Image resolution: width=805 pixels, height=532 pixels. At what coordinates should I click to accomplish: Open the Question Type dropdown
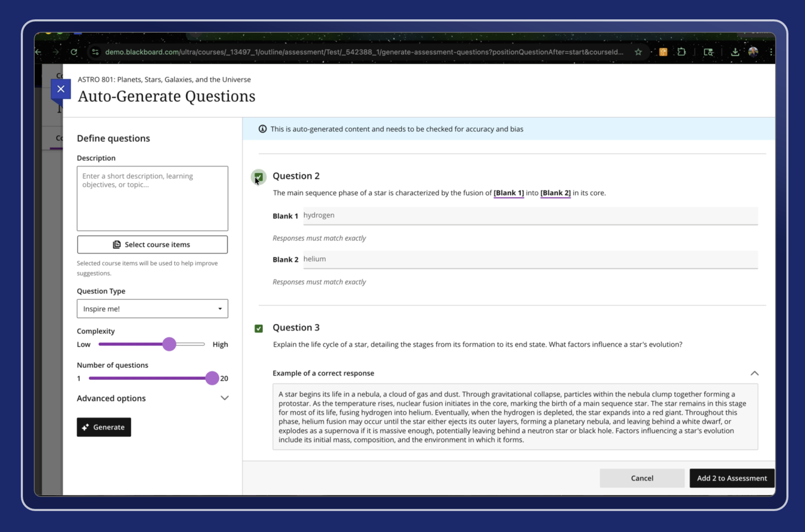(x=152, y=309)
